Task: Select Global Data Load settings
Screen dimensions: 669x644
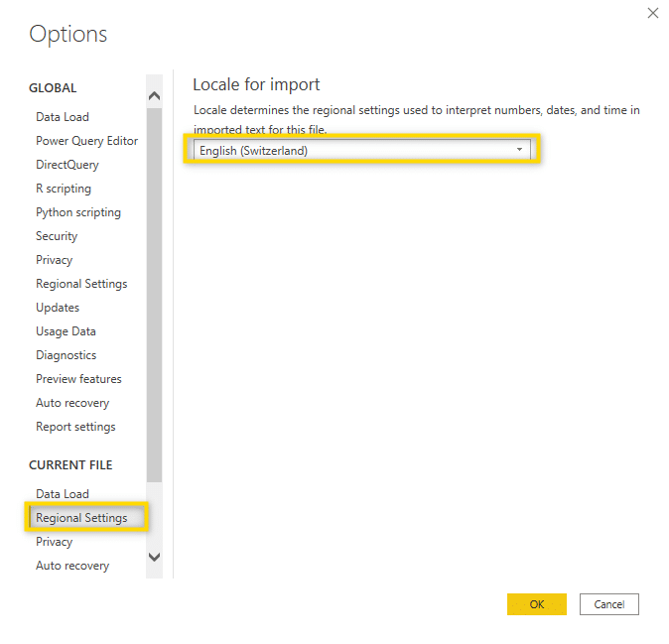Action: 63,117
